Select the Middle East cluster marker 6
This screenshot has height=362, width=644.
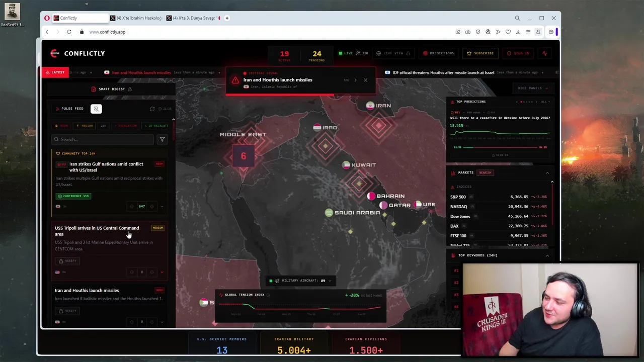(244, 156)
